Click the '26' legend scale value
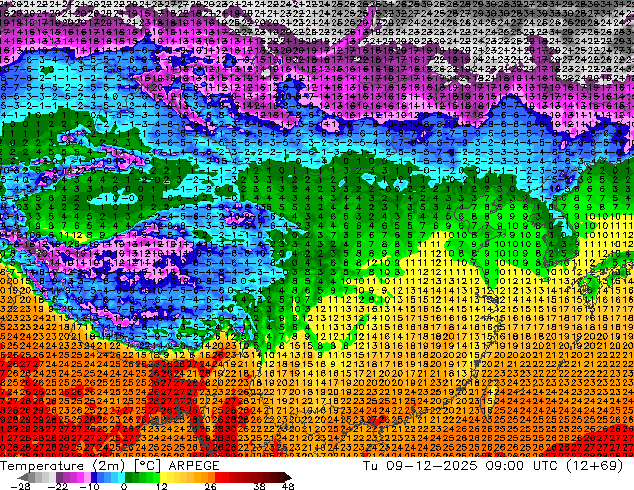This screenshot has height=490, width=634. tap(210, 486)
